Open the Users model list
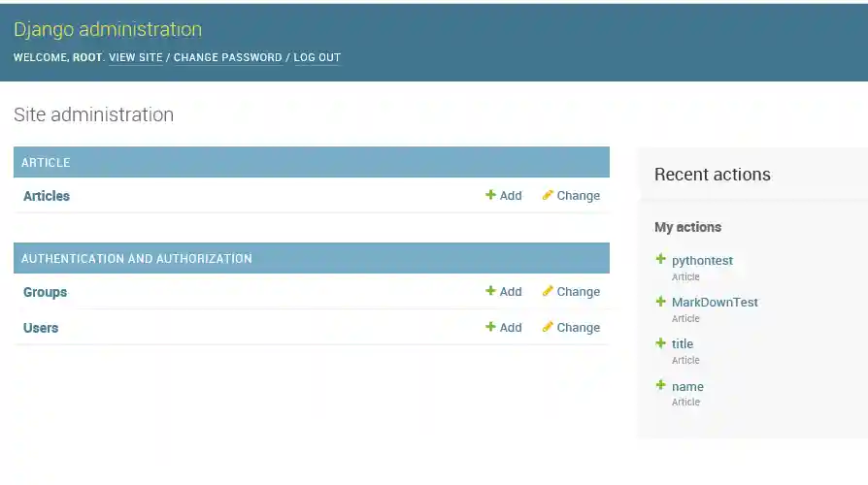 point(41,328)
